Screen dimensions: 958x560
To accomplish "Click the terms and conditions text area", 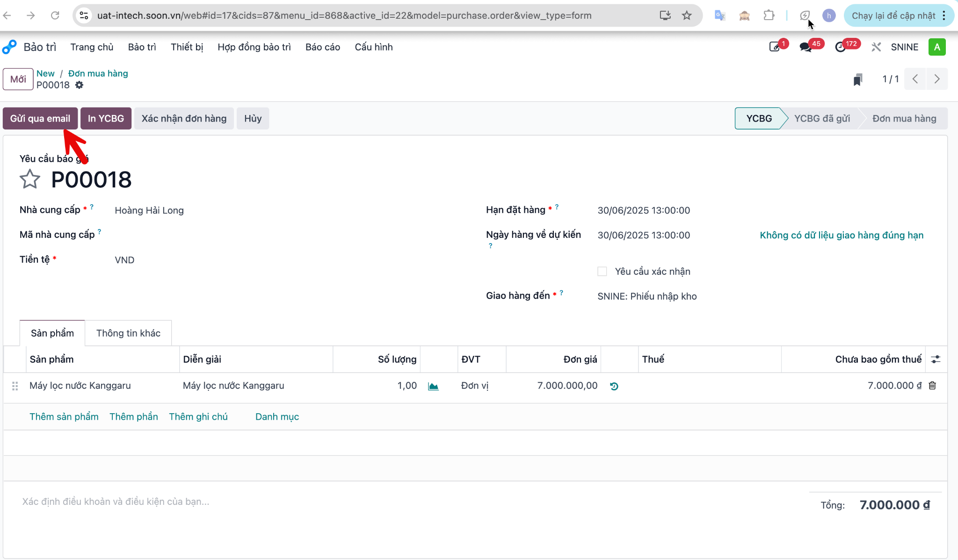I will 402,502.
